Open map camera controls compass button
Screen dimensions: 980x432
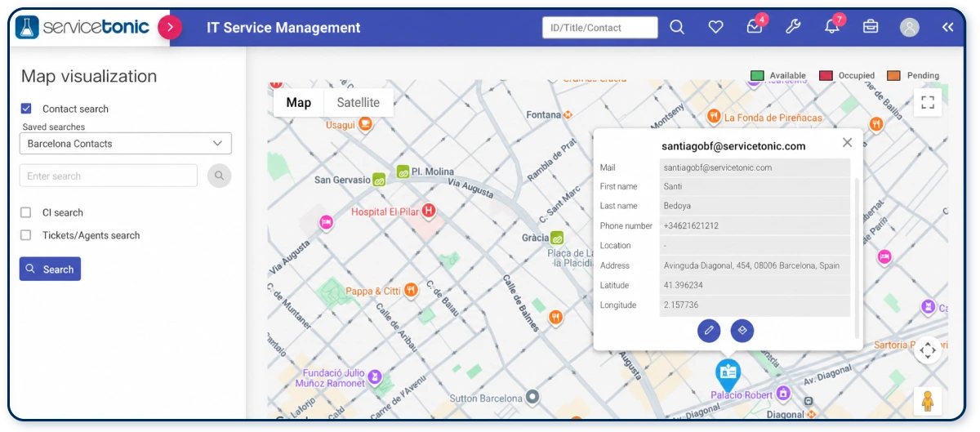pos(928,350)
